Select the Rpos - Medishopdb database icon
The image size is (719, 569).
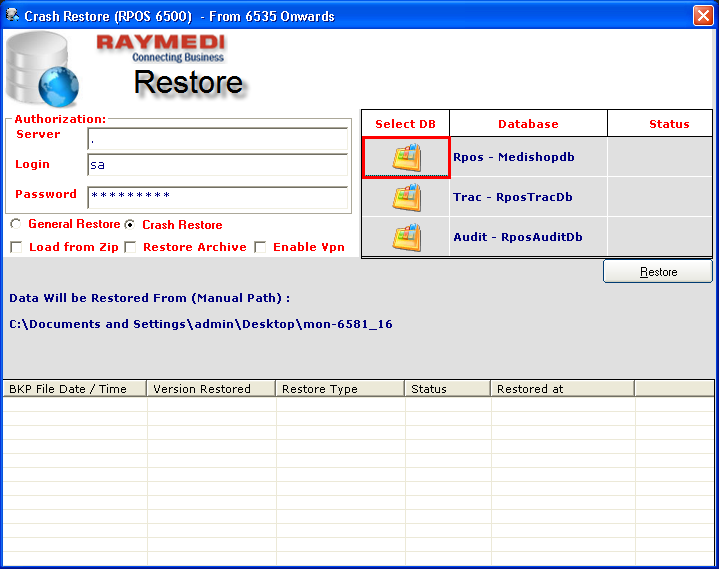pos(406,157)
